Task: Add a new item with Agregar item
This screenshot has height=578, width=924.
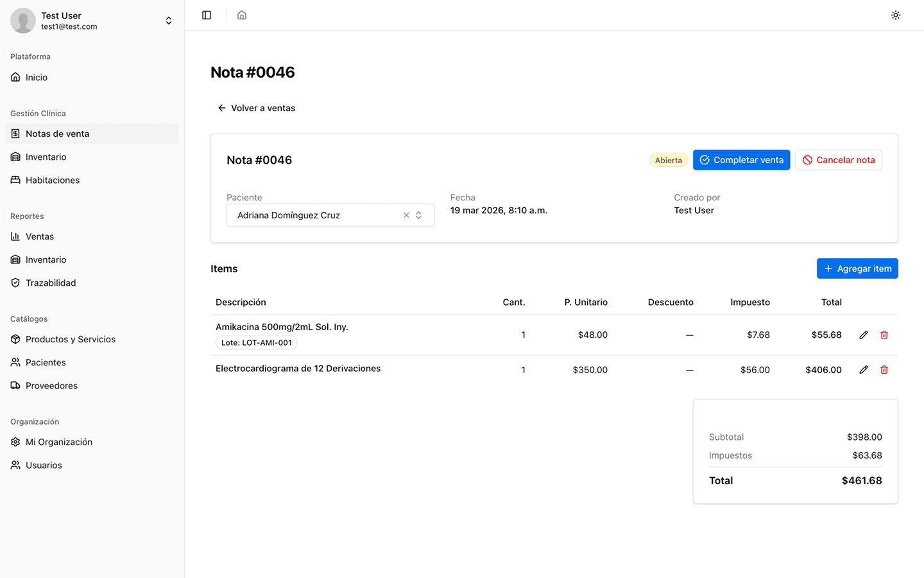Action: 857,268
